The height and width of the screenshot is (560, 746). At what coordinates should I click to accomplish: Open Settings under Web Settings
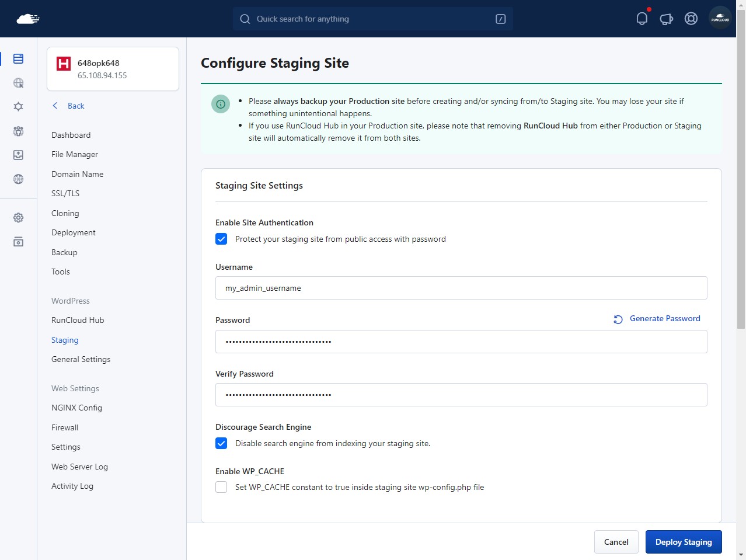click(x=66, y=447)
